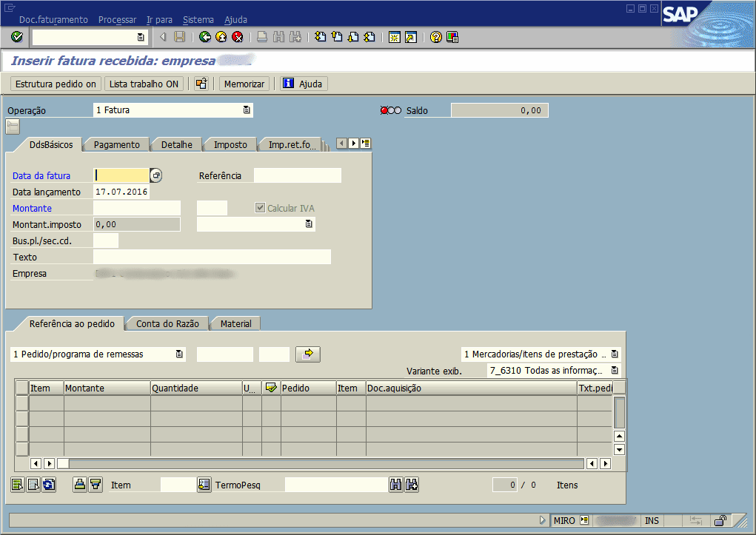Click the Memorizar button
The image size is (756, 535).
[244, 84]
